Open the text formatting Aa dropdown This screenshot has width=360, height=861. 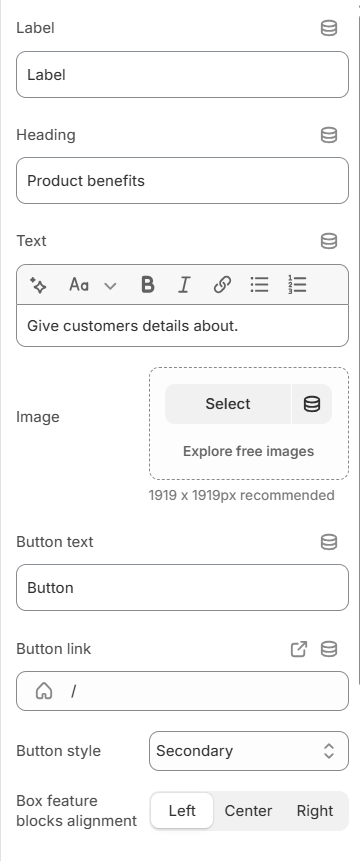click(x=93, y=285)
